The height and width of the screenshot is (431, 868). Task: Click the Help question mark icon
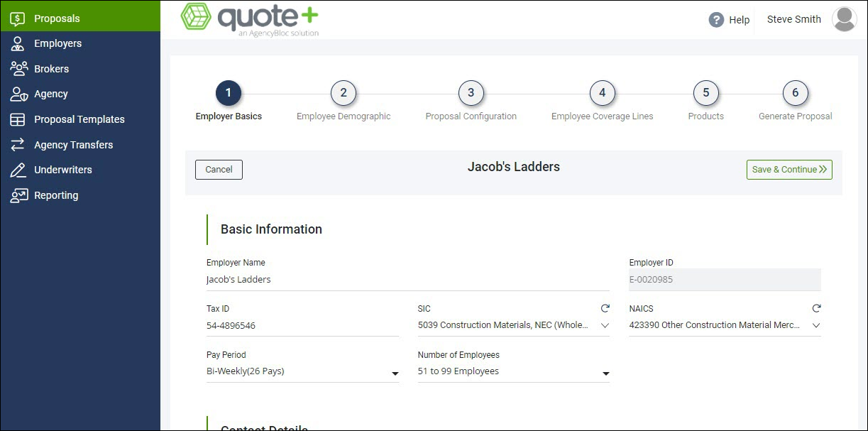716,20
